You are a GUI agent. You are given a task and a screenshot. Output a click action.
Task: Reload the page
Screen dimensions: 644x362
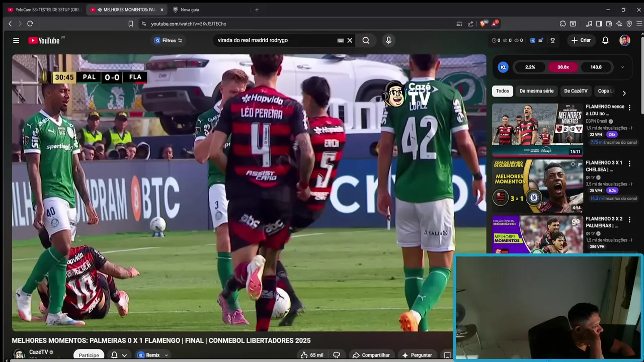coord(30,24)
